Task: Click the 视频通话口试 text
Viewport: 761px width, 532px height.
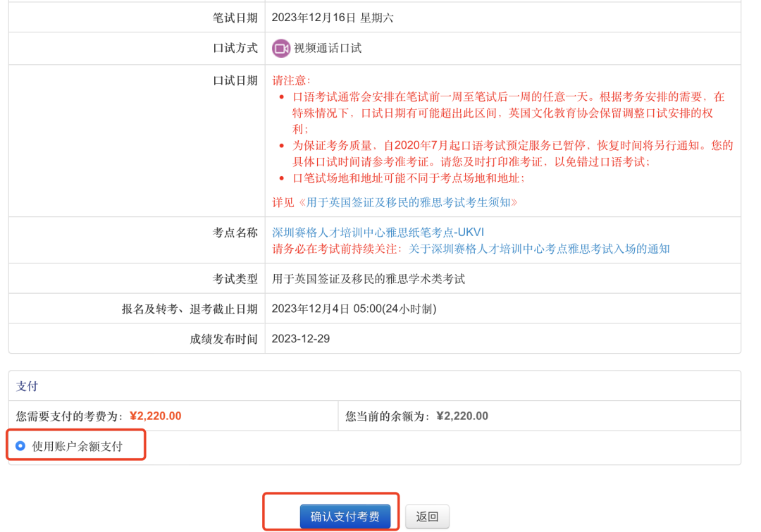Action: [328, 49]
